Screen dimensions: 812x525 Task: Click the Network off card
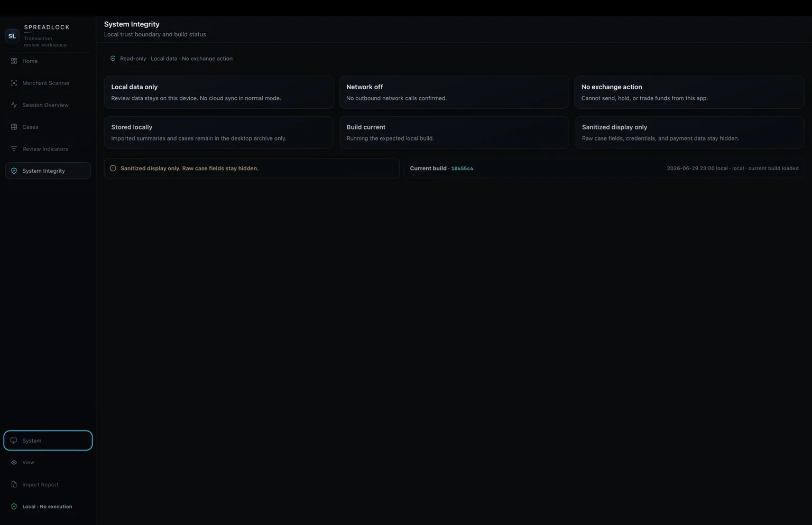tap(454, 92)
